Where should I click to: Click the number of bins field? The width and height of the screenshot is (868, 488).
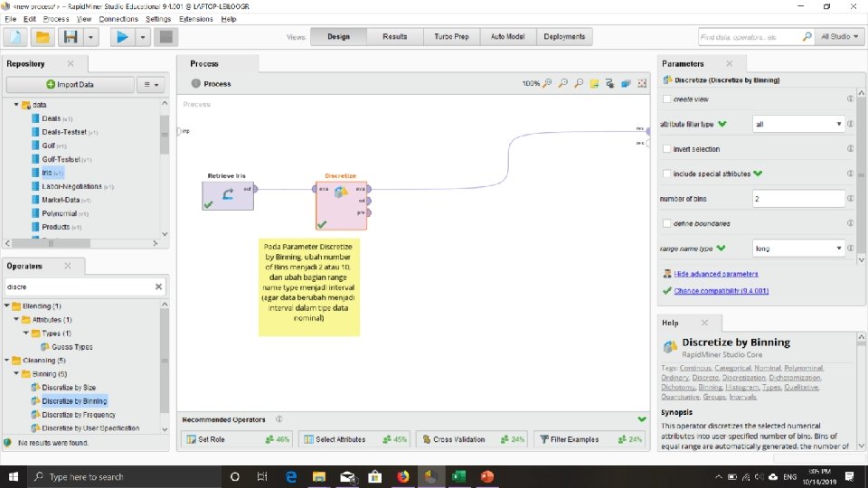(798, 199)
